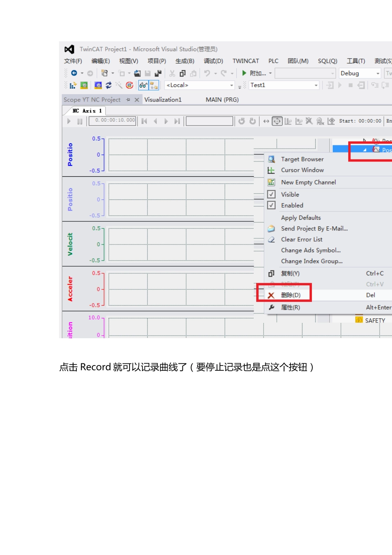Select the horizontal panning arrows tool
Screen dimensions: 392x555
click(x=266, y=121)
